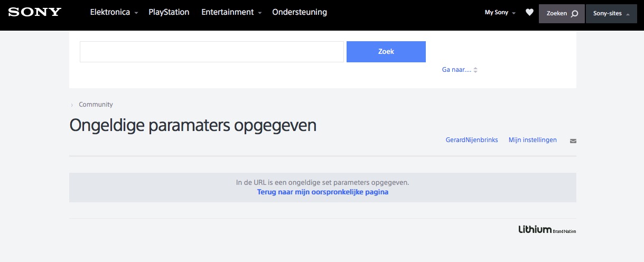
Task: Focus the community search text field
Action: [211, 52]
